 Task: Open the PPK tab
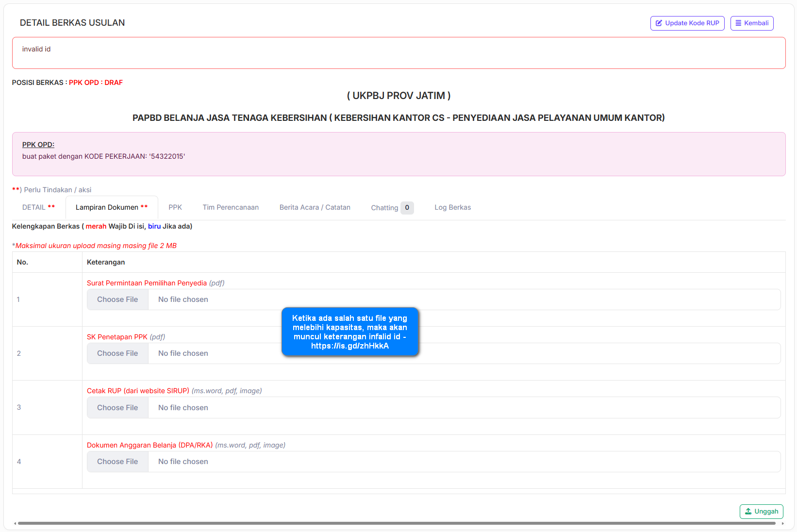(175, 207)
